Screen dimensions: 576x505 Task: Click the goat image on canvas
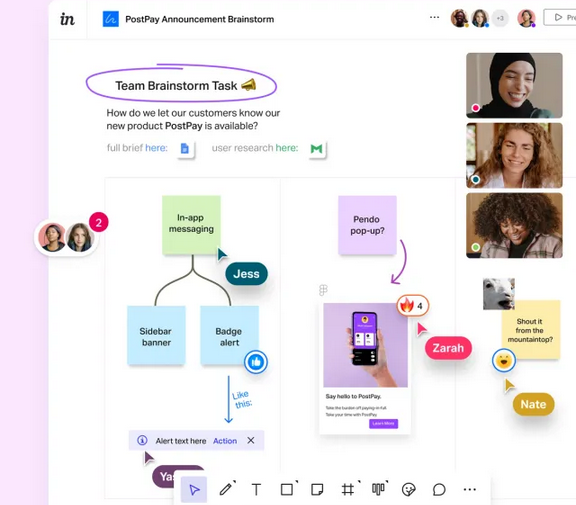(498, 293)
